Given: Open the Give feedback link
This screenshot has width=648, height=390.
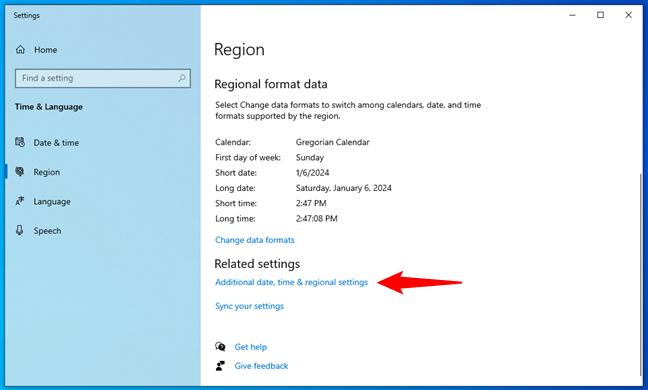Looking at the screenshot, I should pos(261,366).
